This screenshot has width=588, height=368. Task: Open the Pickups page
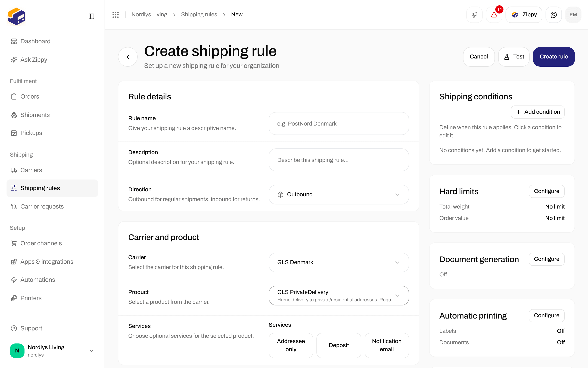[x=52, y=133]
